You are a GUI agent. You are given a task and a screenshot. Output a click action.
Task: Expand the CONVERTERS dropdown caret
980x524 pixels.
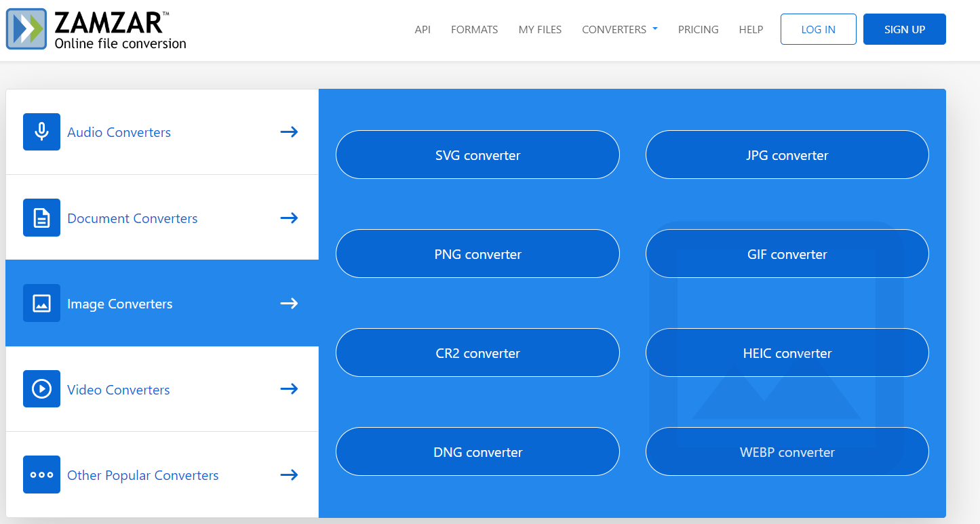coord(655,29)
